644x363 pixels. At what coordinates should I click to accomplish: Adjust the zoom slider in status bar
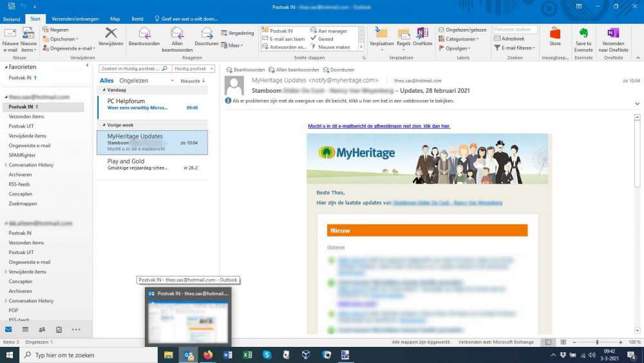click(x=597, y=342)
